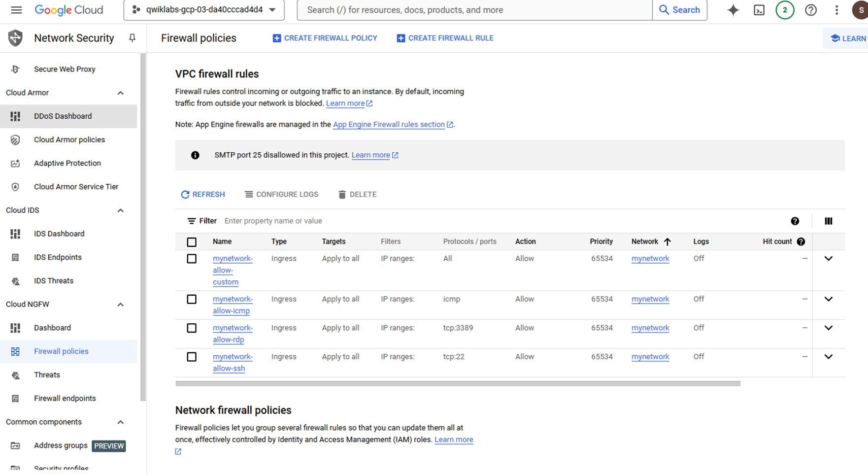Open the three-dot settings menu
The width and height of the screenshot is (868, 475).
point(836,10)
